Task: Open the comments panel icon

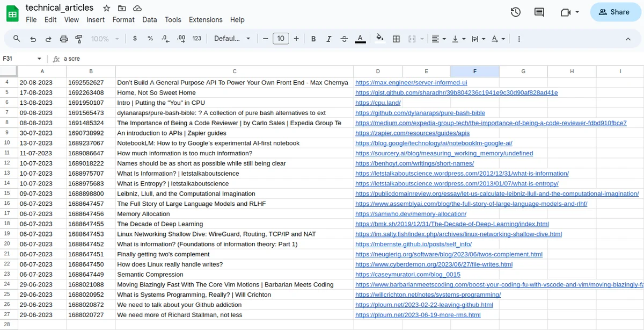Action: [x=539, y=12]
